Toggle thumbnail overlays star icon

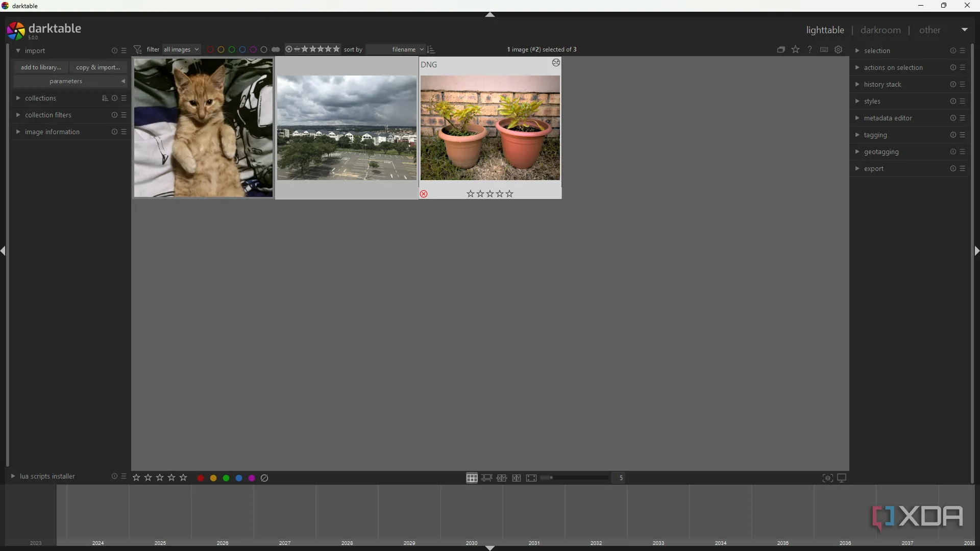(x=795, y=49)
